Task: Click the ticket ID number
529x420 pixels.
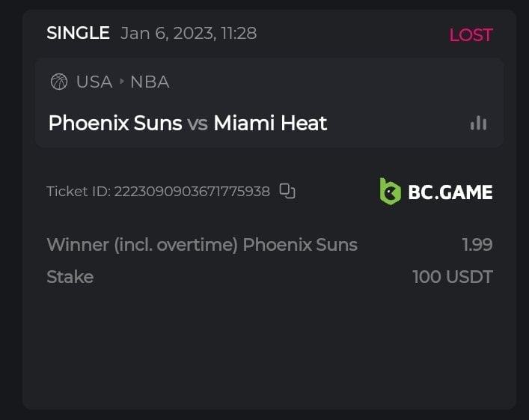Action: pos(192,191)
